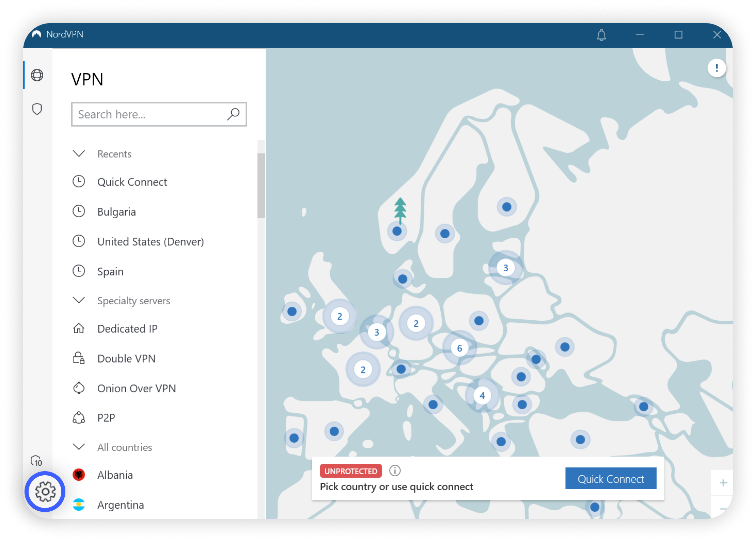The width and height of the screenshot is (756, 542).
Task: Click the magnifier search icon
Action: (233, 114)
